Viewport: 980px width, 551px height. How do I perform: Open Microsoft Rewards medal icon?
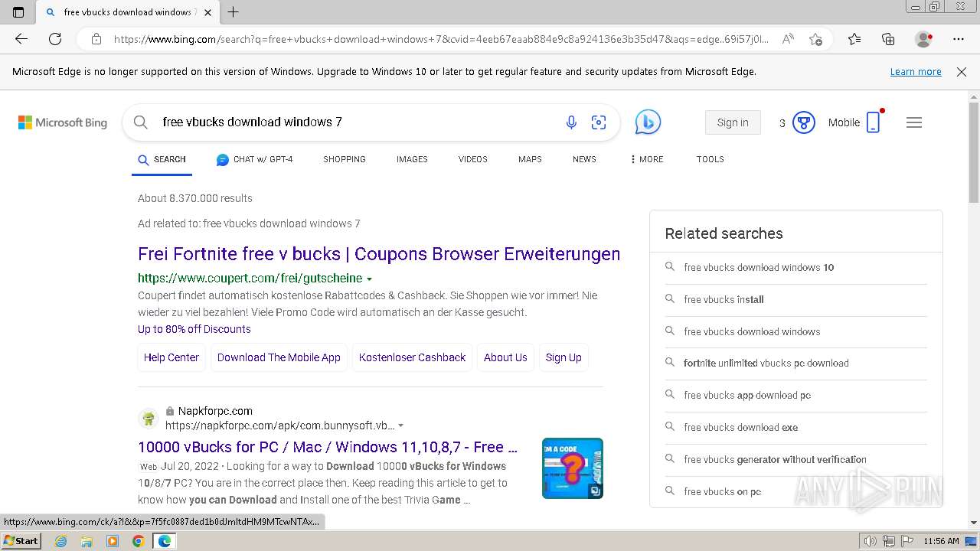803,122
